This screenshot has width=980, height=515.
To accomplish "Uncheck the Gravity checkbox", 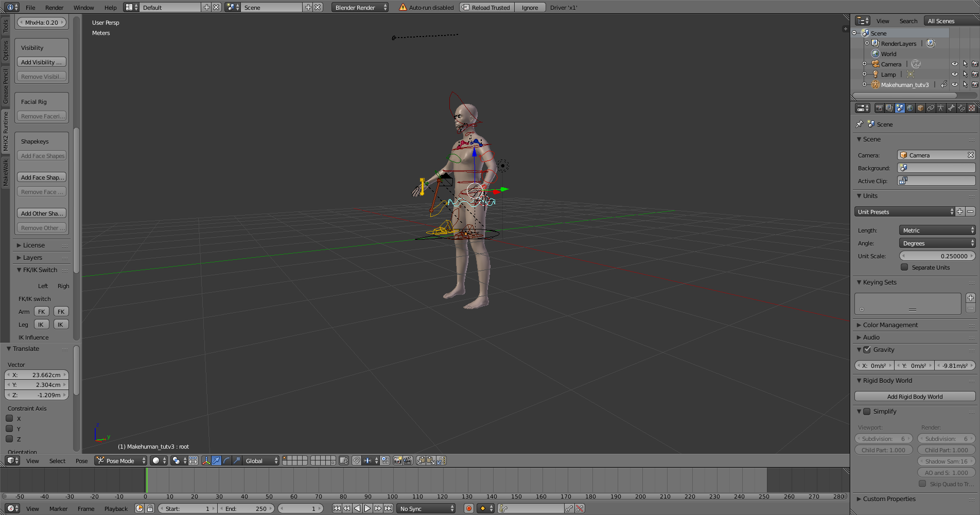I will [867, 349].
